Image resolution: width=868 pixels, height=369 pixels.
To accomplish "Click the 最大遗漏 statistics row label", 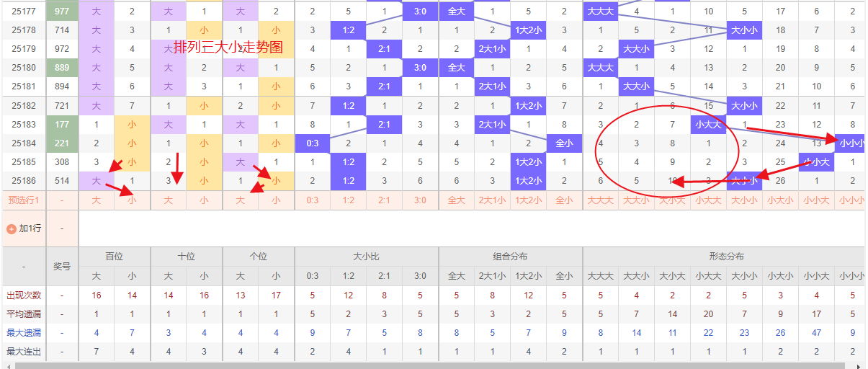I will 24,333.
